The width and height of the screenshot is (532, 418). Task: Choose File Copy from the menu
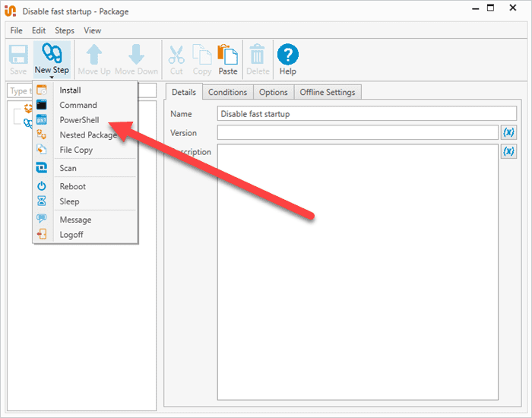(x=85, y=150)
